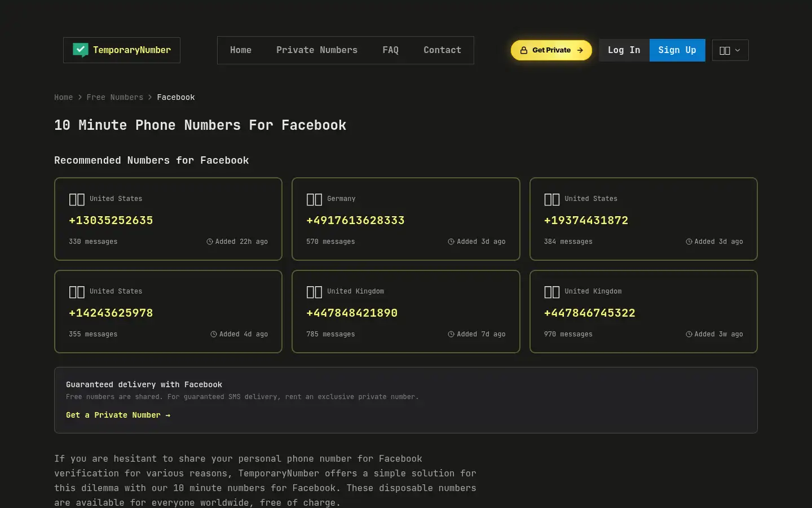This screenshot has width=812, height=508.
Task: Click the Sign Up button
Action: click(x=677, y=50)
